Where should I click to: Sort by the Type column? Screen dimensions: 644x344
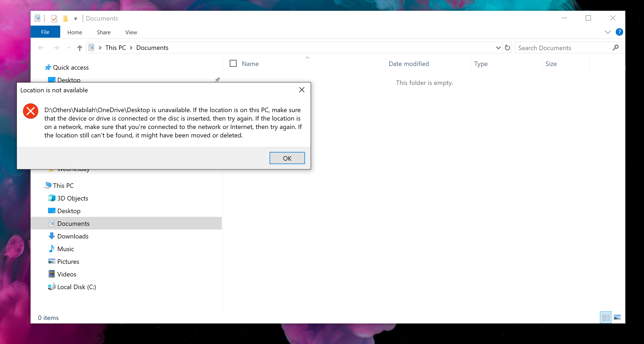point(481,64)
